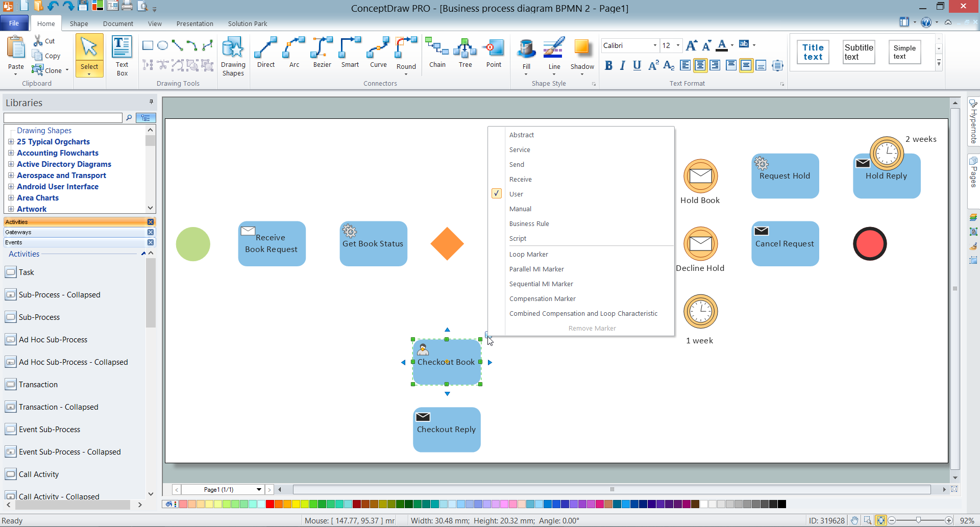Apply the Title text style
Viewport: 980px width, 527px height.
point(813,52)
